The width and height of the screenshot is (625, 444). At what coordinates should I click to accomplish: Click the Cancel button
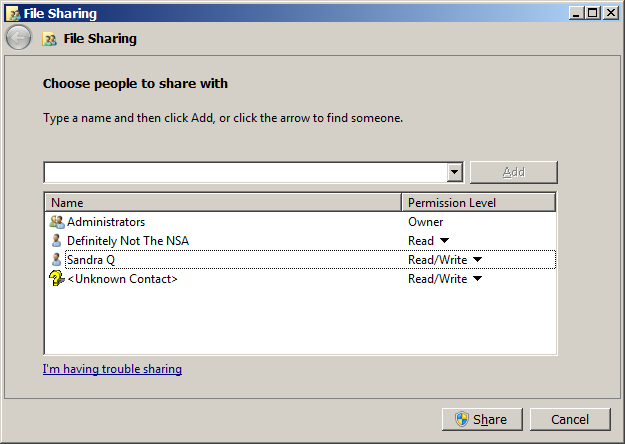[x=570, y=419]
